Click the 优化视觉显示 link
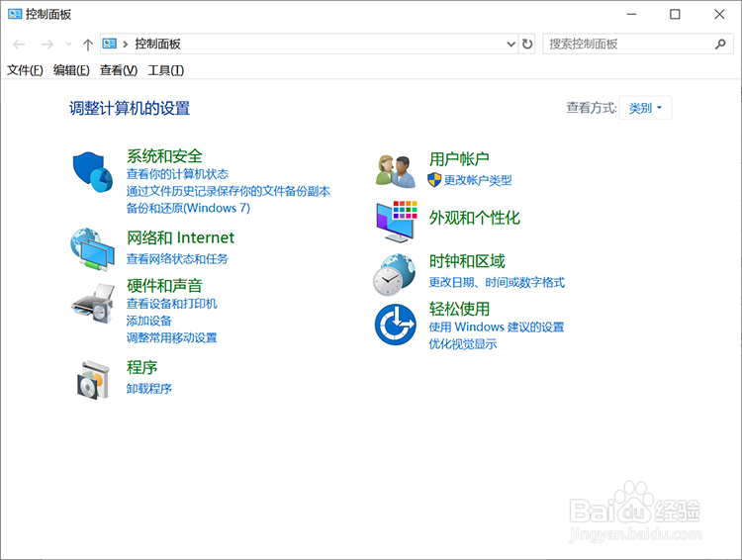742x560 pixels. 462,344
